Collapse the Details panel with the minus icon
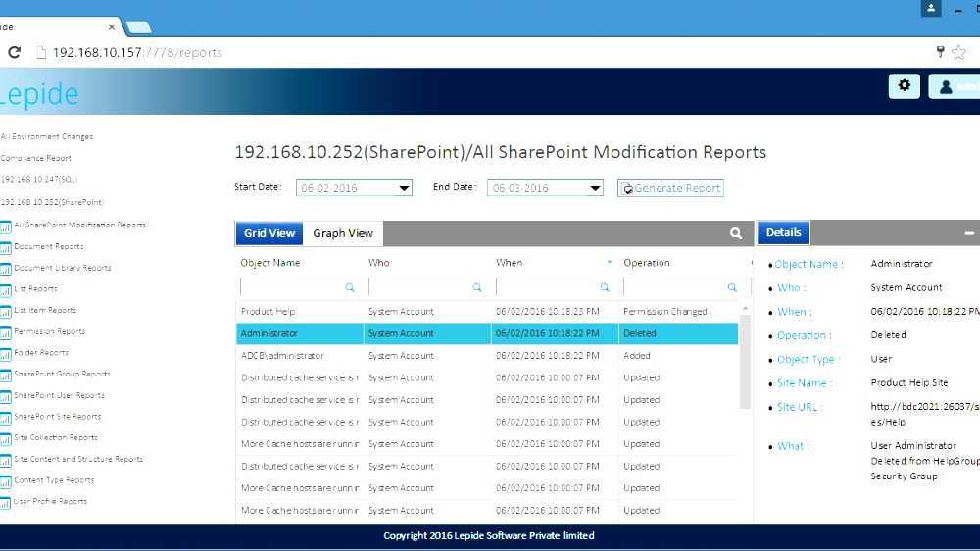 (969, 233)
